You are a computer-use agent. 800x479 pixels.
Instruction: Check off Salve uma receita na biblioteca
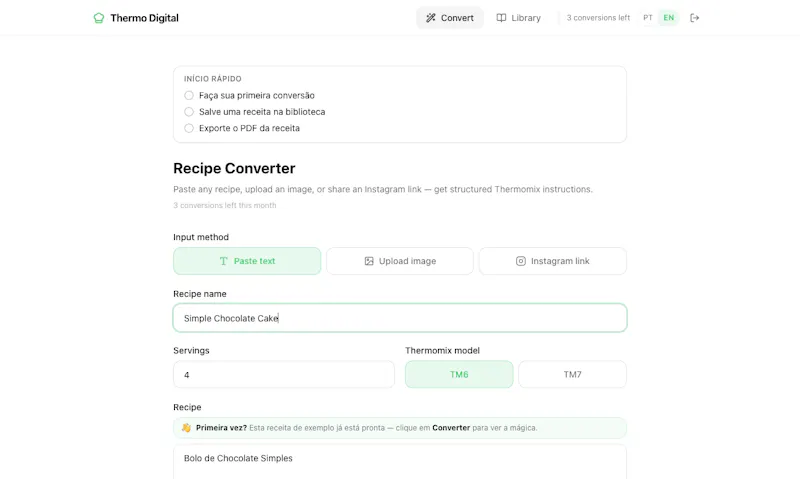pos(189,112)
